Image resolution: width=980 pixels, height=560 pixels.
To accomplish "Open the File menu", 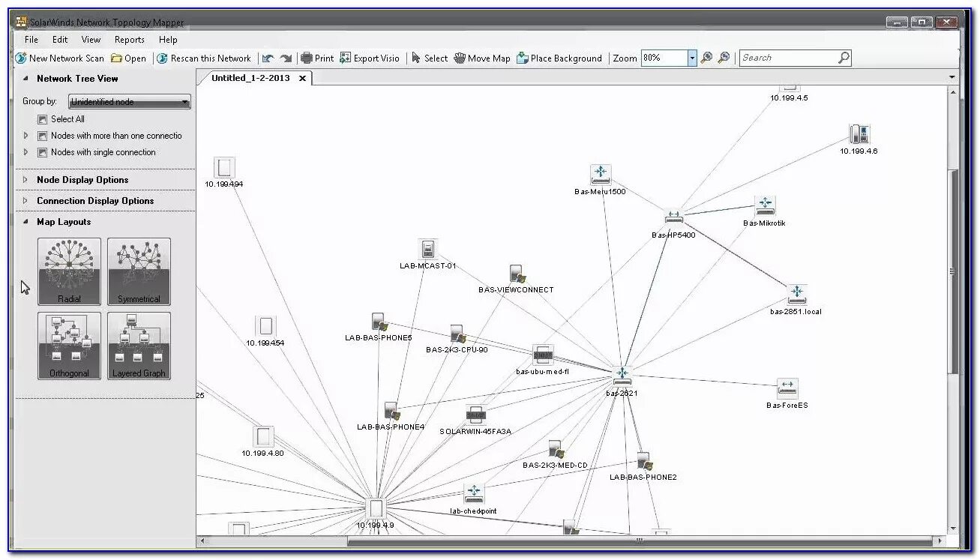I will coord(31,40).
